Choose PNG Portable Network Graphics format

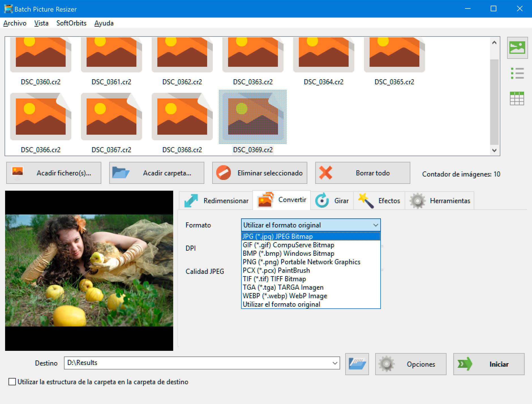(311, 262)
